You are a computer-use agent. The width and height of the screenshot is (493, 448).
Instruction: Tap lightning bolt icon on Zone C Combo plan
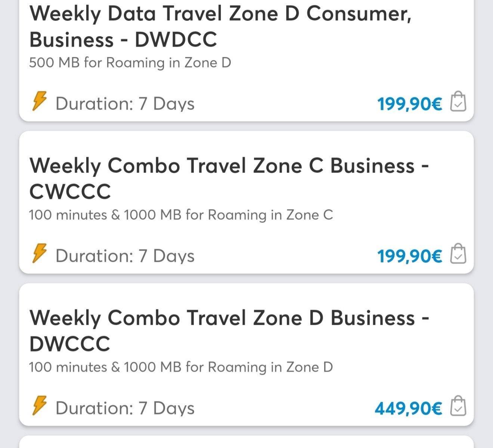click(39, 253)
